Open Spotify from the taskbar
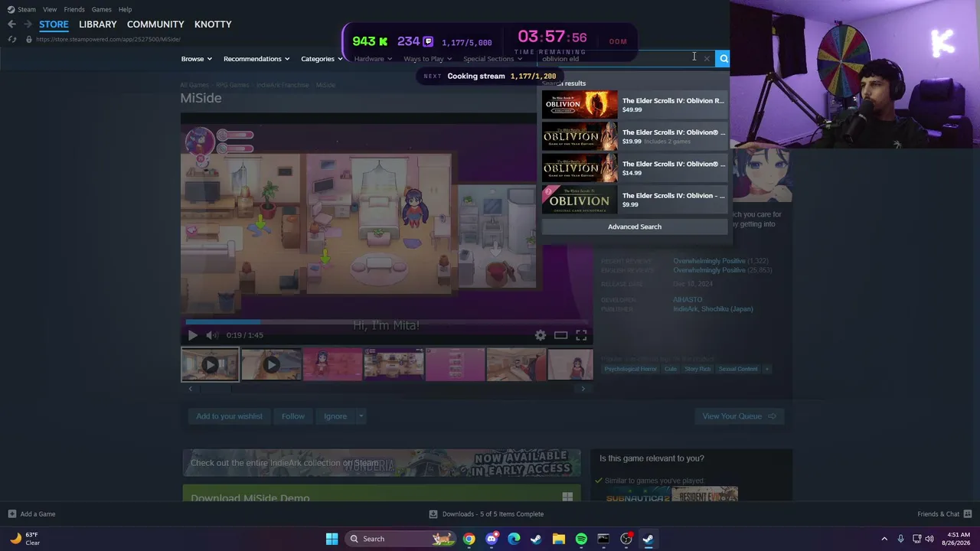 pyautogui.click(x=581, y=539)
